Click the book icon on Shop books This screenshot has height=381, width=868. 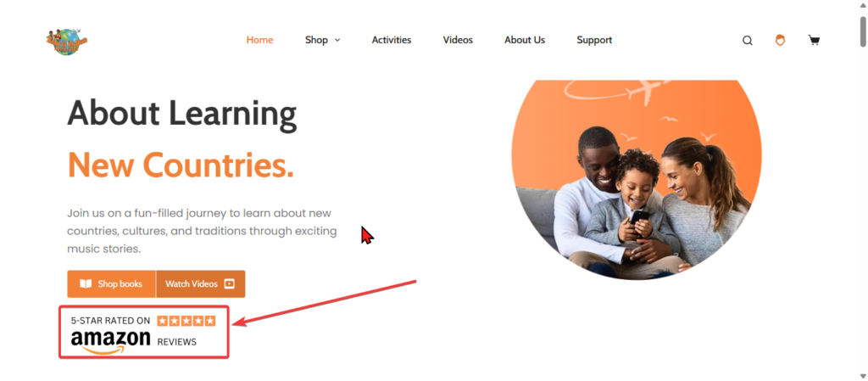86,284
